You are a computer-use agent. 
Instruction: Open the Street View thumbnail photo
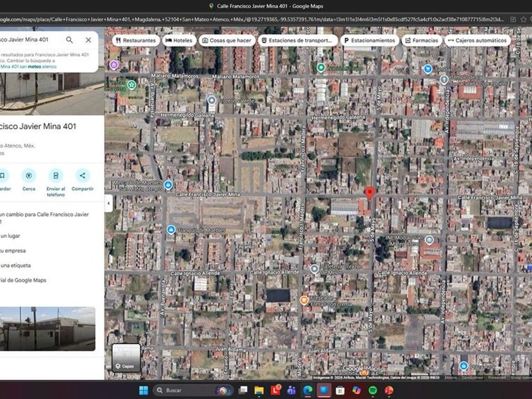point(47,329)
